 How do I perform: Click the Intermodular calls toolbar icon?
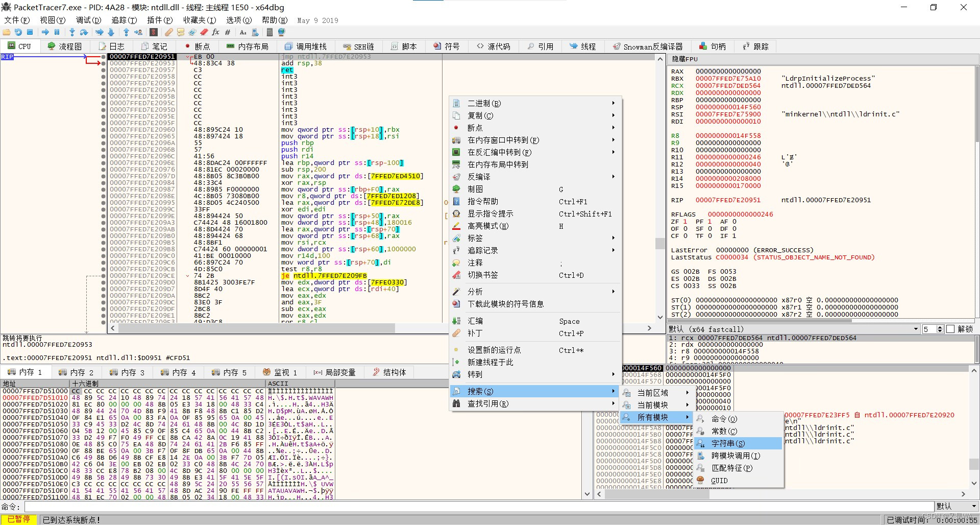[255, 32]
